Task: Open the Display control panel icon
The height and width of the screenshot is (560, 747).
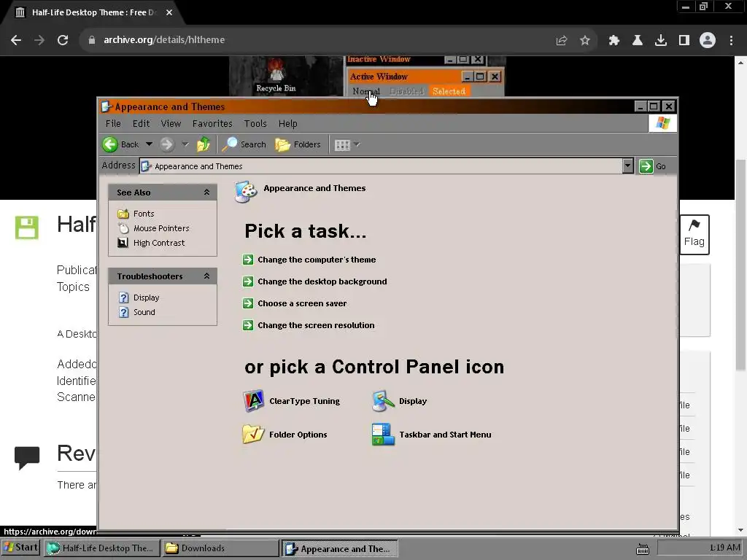Action: click(x=383, y=401)
